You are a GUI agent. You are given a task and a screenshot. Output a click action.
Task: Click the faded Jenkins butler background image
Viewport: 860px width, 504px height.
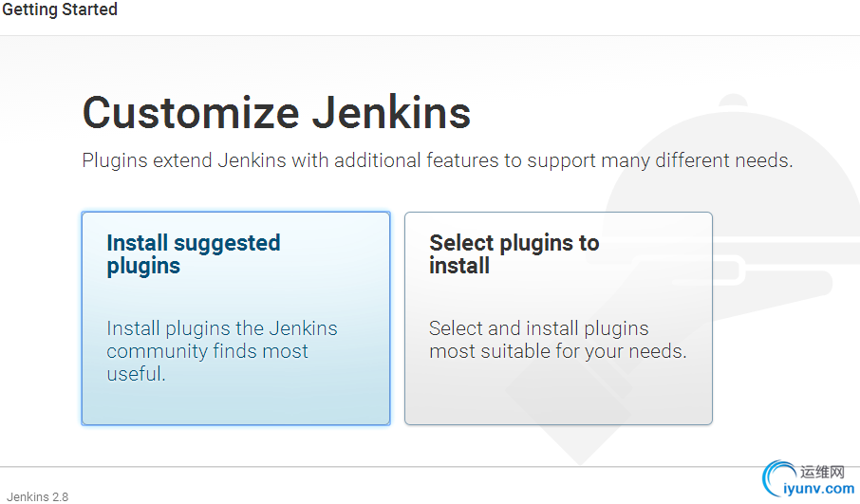pyautogui.click(x=769, y=285)
